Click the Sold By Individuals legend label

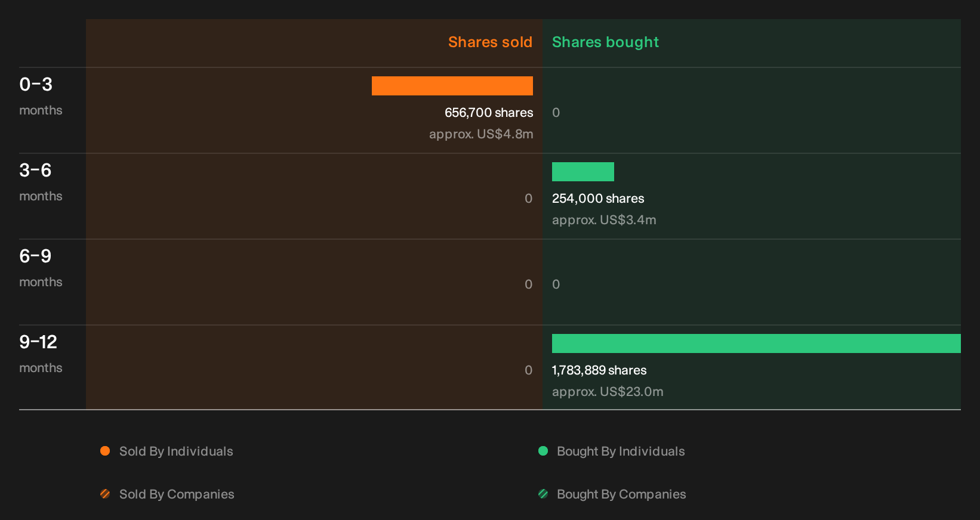[x=176, y=451]
